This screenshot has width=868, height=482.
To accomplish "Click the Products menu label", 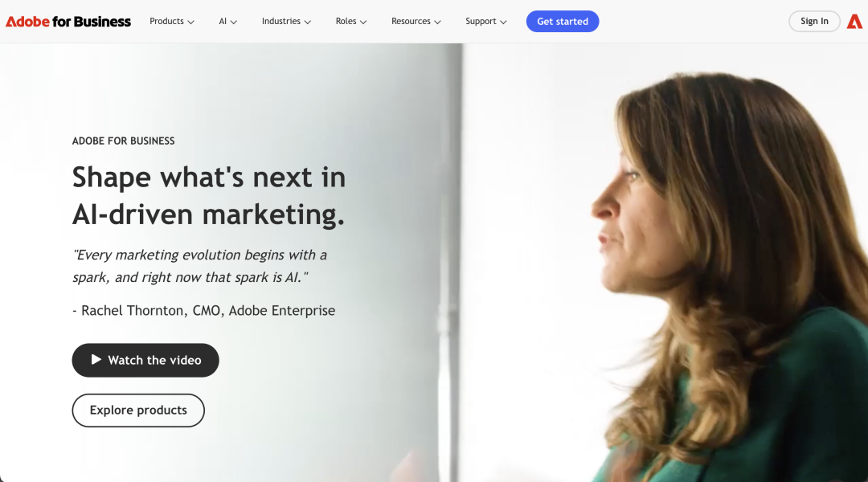I will (166, 21).
